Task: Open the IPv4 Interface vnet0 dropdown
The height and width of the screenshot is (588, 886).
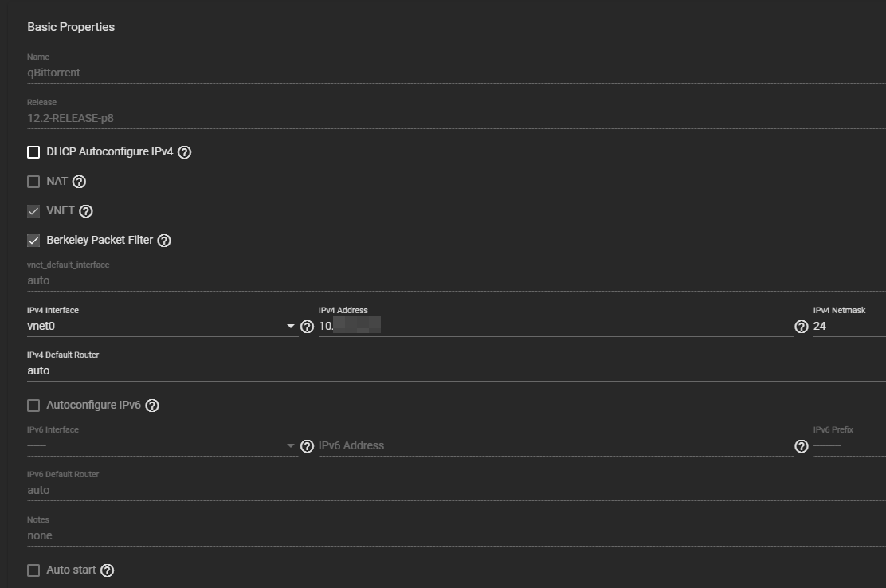Action: point(159,326)
